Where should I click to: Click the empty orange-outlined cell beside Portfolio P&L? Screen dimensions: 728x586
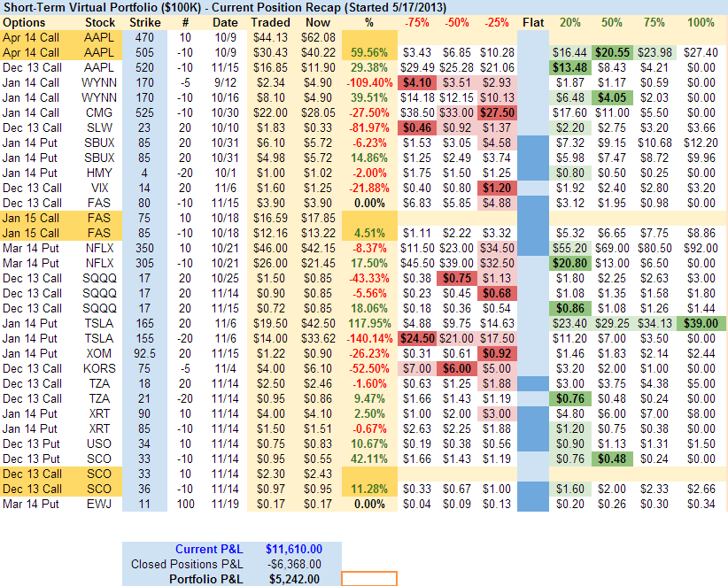pos(368,578)
